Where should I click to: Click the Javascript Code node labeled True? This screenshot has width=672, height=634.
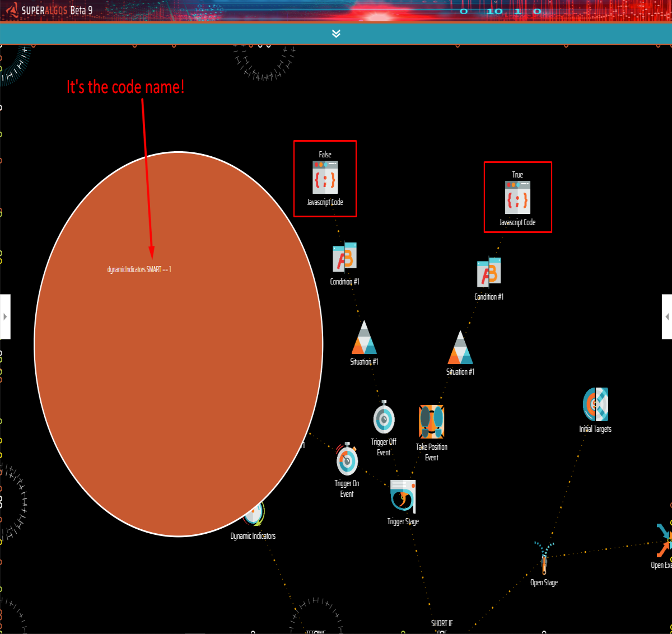(x=517, y=198)
